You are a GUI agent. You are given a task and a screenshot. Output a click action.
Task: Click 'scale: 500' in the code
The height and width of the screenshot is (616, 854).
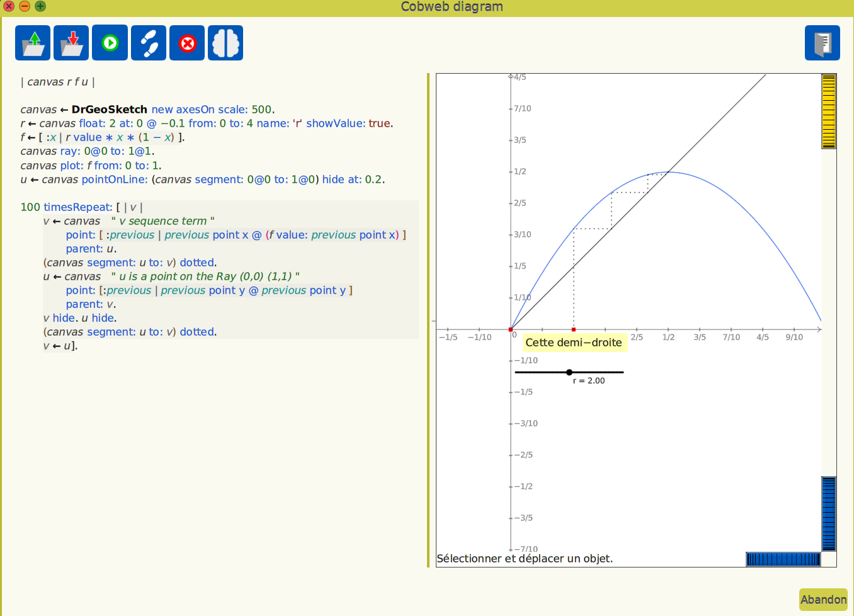[245, 110]
